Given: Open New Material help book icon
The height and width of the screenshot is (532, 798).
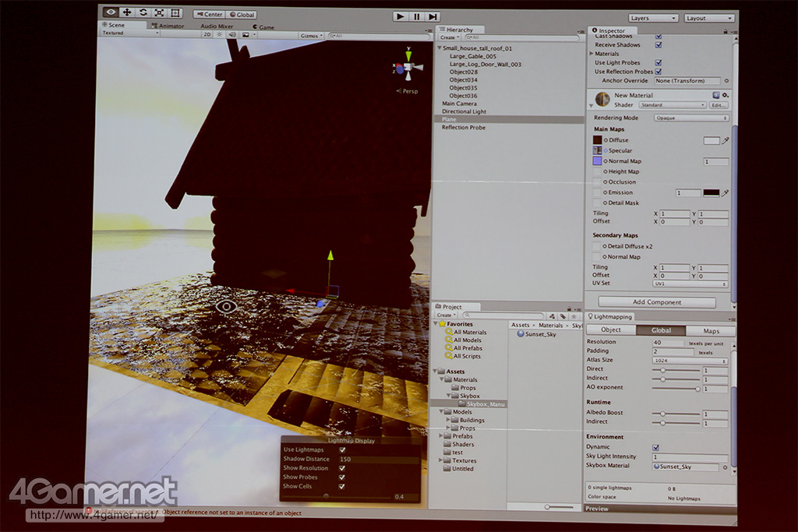Looking at the screenshot, I should coord(715,95).
